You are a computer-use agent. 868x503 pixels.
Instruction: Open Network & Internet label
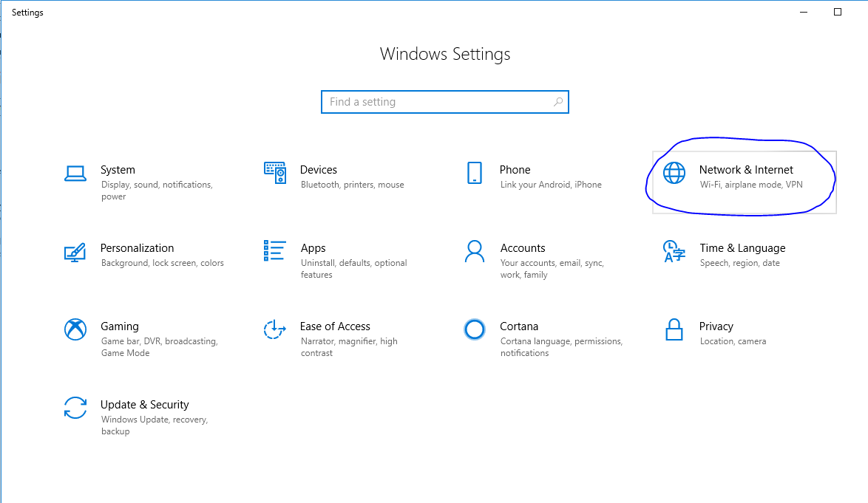click(746, 170)
